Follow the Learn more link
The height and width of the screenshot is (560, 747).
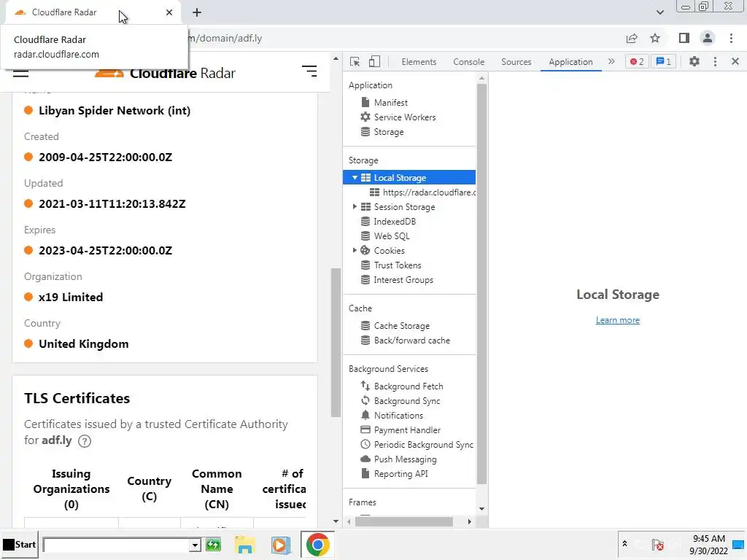[x=617, y=320]
